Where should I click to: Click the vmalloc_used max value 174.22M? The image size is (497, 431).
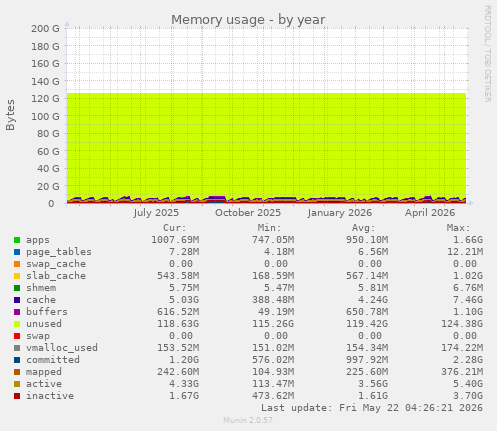[x=462, y=348]
